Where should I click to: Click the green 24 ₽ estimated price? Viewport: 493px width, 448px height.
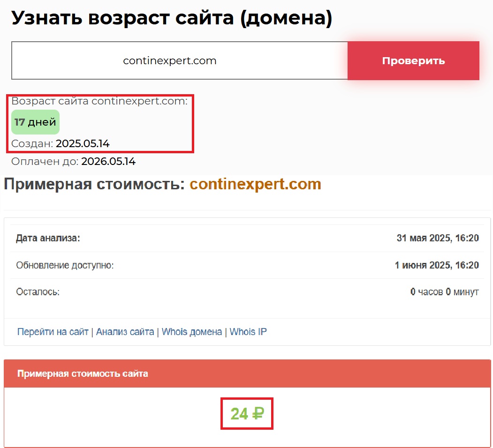point(247,414)
